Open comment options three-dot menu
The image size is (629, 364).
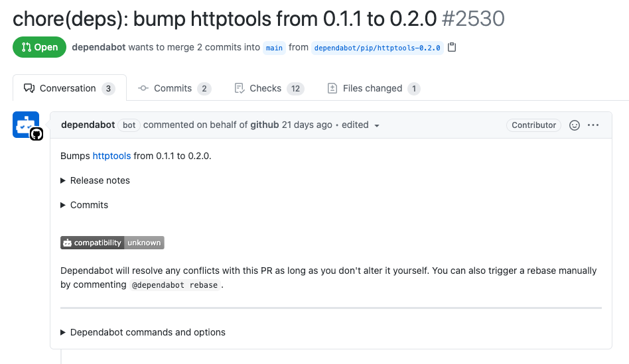593,125
